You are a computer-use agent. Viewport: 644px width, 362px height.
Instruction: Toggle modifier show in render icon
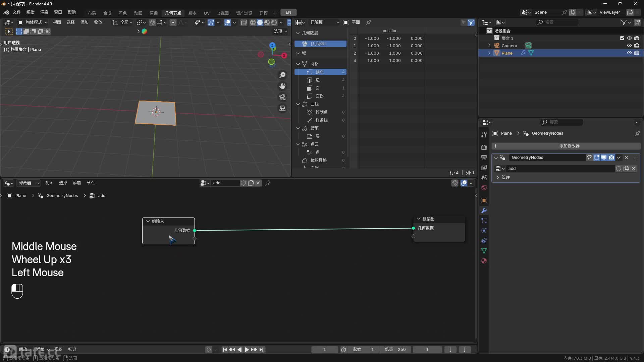pos(611,158)
